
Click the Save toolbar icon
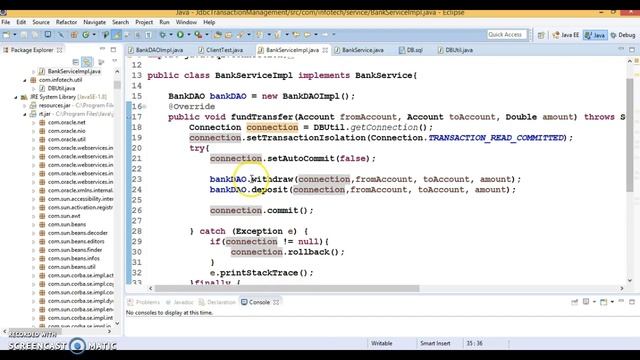pyautogui.click(x=24, y=35)
